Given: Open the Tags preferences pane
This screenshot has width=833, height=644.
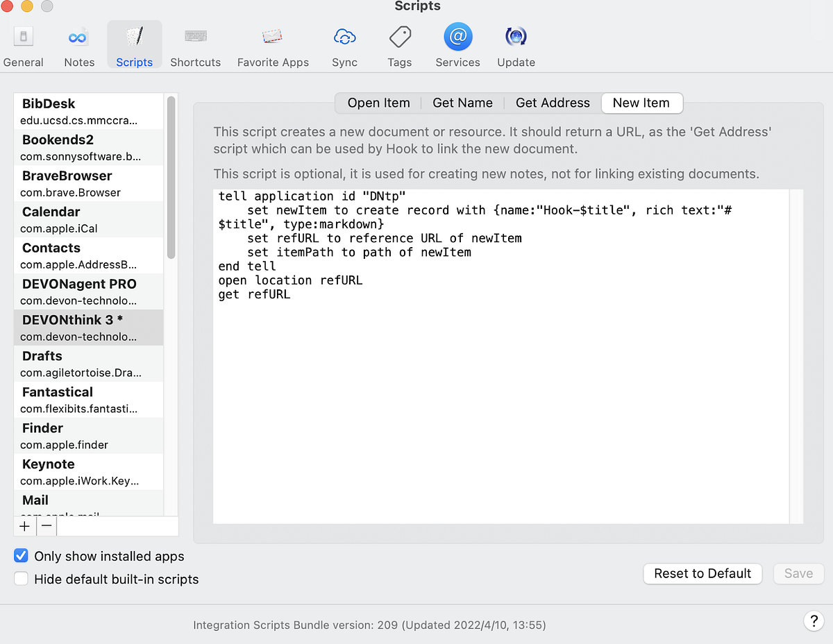Looking at the screenshot, I should click(400, 45).
